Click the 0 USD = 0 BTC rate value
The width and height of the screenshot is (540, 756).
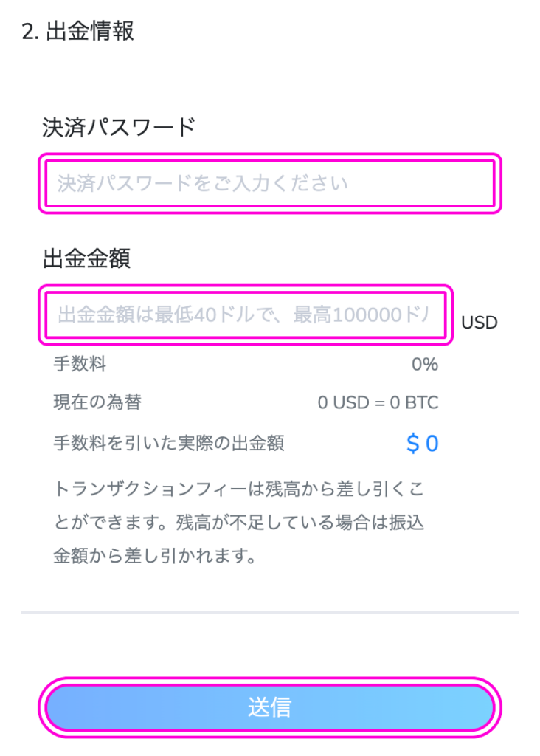tap(378, 402)
